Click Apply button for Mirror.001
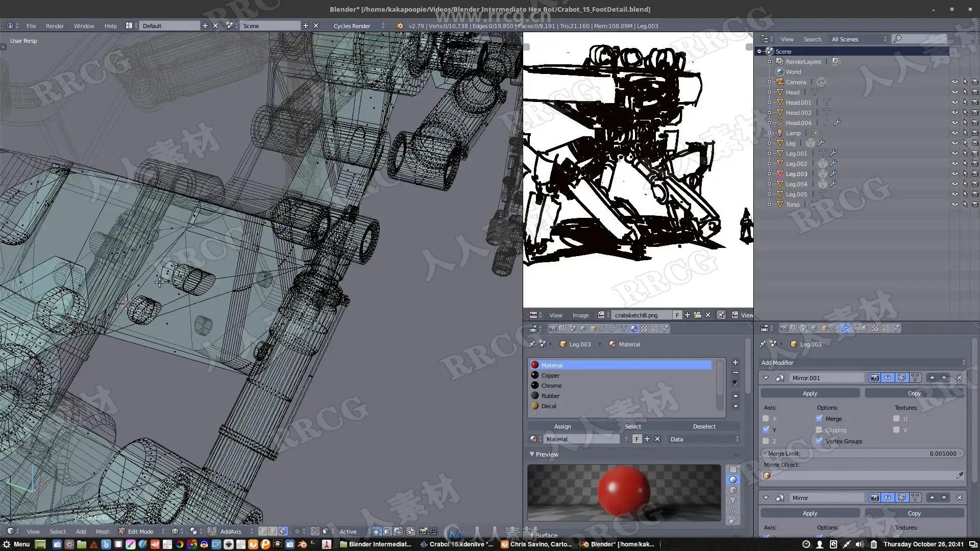 (810, 393)
